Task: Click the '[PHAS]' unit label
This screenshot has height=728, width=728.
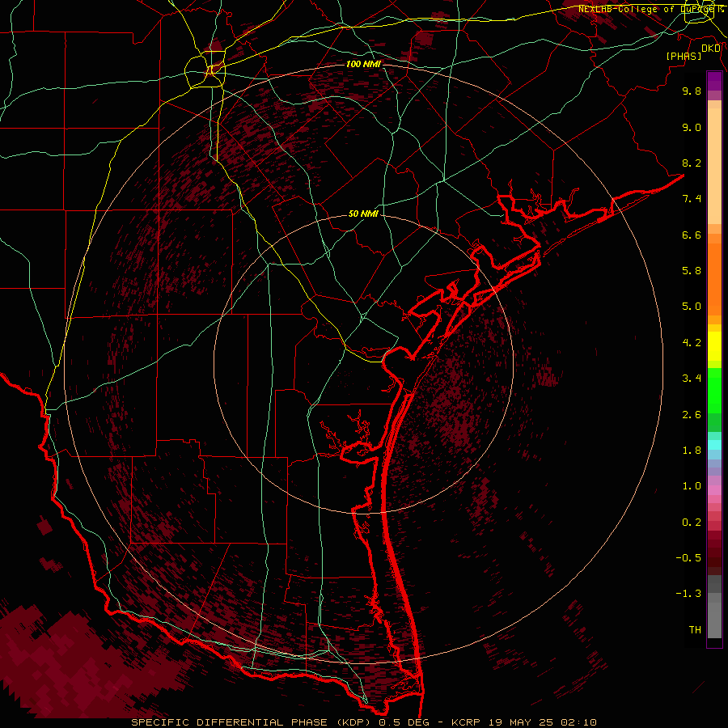Action: 684,56
